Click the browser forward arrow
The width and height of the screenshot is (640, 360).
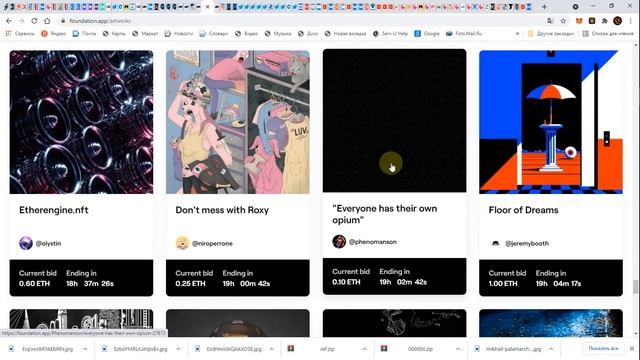click(x=22, y=21)
